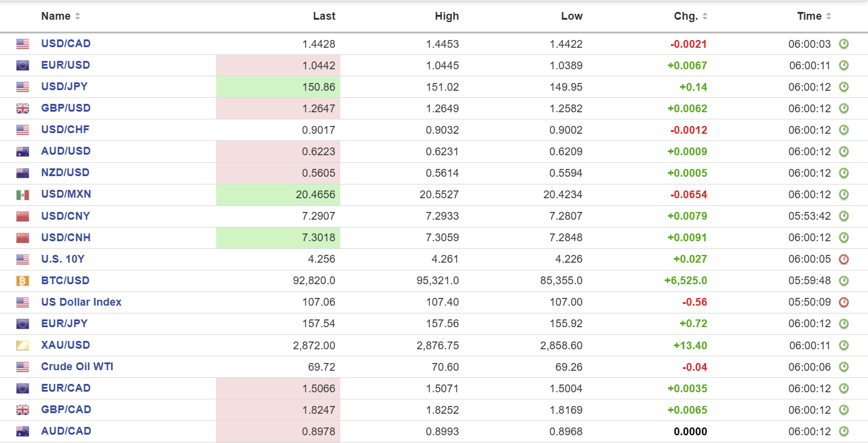Open the US Dollar Index link
The height and width of the screenshot is (443, 868).
81,302
